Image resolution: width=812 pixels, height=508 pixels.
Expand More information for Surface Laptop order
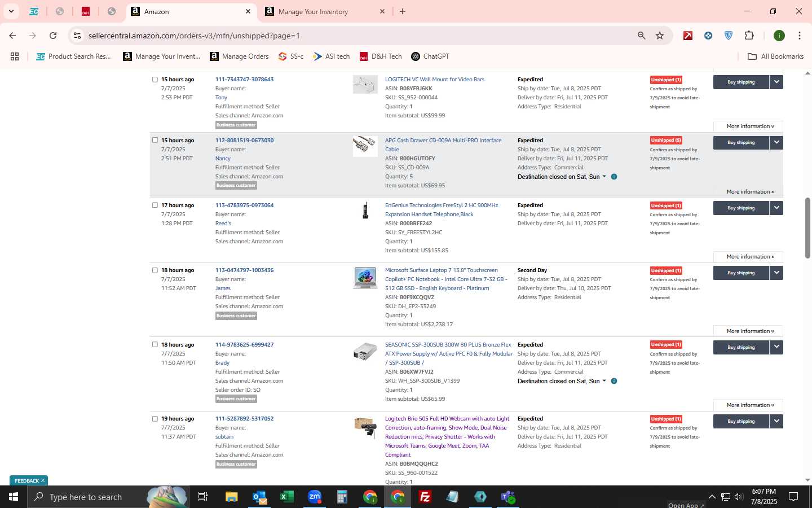tap(748, 331)
